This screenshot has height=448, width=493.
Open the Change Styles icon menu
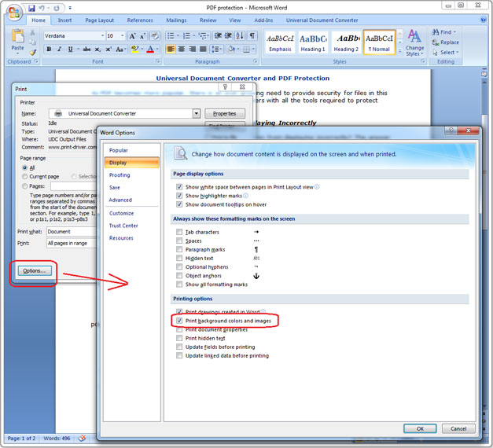click(x=414, y=41)
